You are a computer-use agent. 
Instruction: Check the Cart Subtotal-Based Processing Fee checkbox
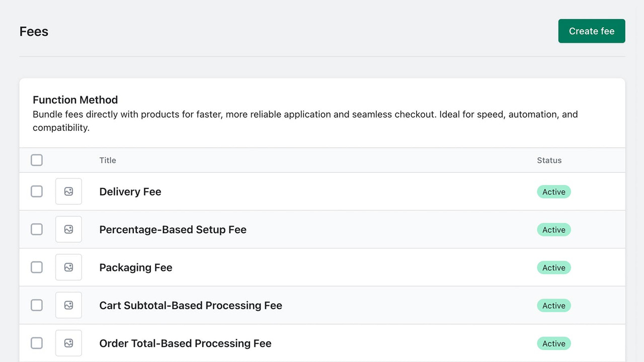37,305
